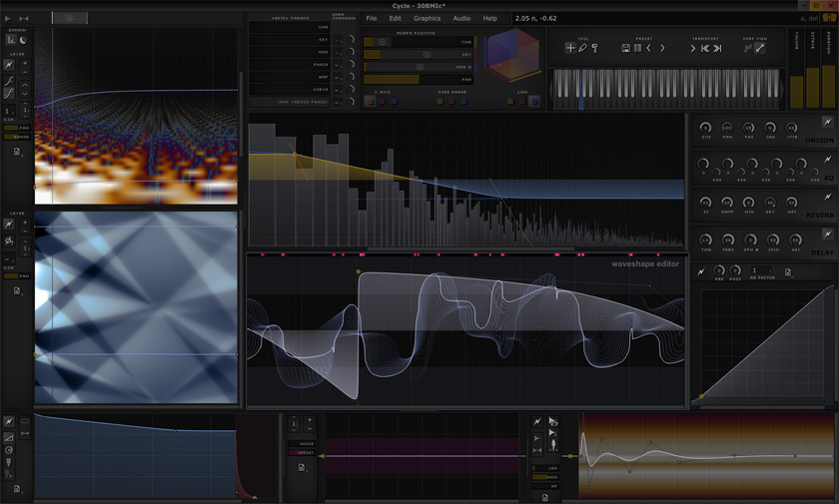Viewport: 839px width, 504px height.
Task: Select blue X Axis swatch
Action: tap(395, 101)
